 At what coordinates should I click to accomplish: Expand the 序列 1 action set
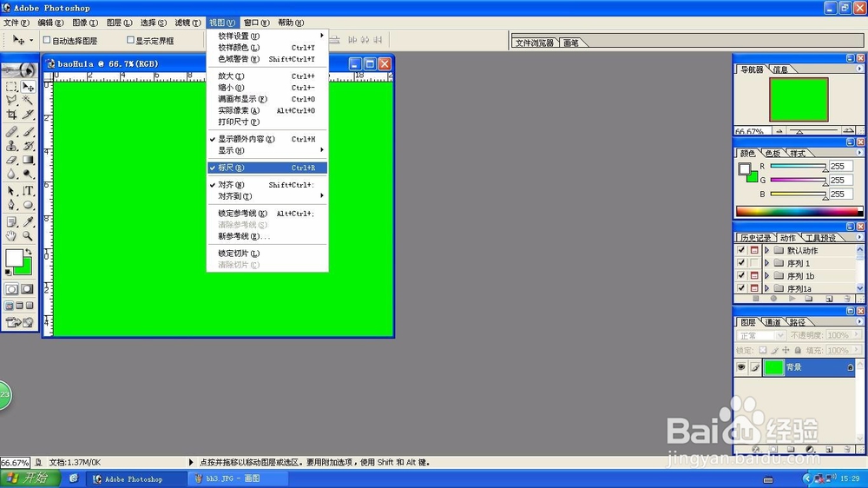pos(766,263)
